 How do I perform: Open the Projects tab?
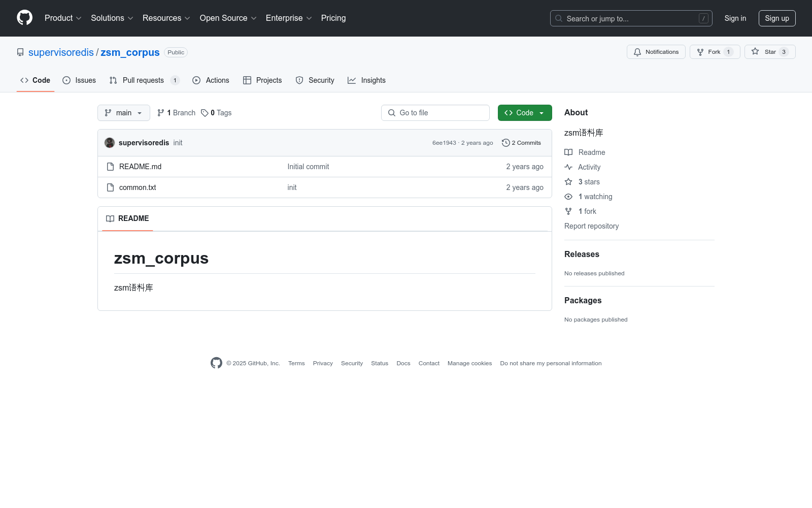pos(262,80)
